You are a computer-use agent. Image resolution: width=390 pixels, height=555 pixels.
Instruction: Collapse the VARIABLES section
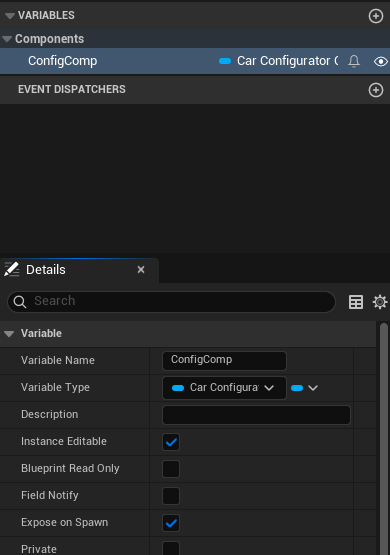(x=10, y=16)
